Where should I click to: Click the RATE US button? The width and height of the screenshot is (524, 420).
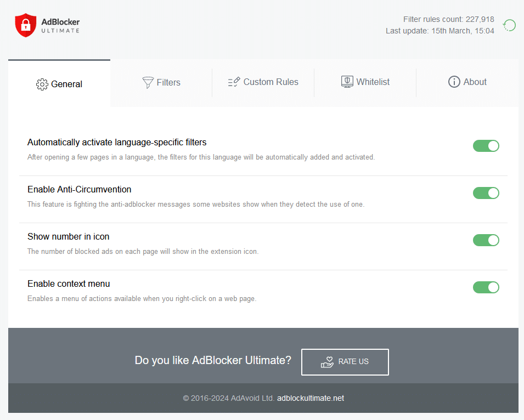pos(345,362)
